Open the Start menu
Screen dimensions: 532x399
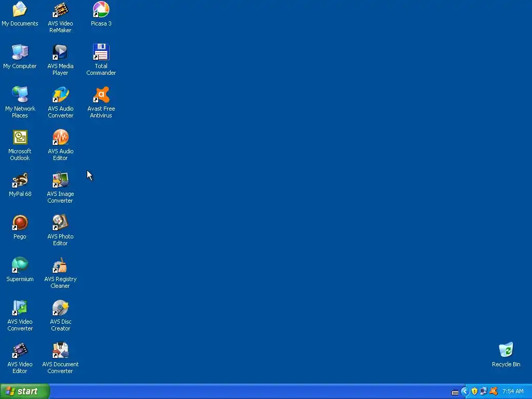(x=24, y=391)
